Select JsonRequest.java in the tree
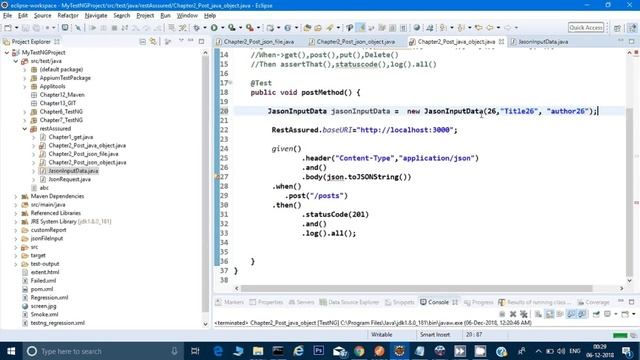Viewport: 640px width, 360px height. [69, 180]
